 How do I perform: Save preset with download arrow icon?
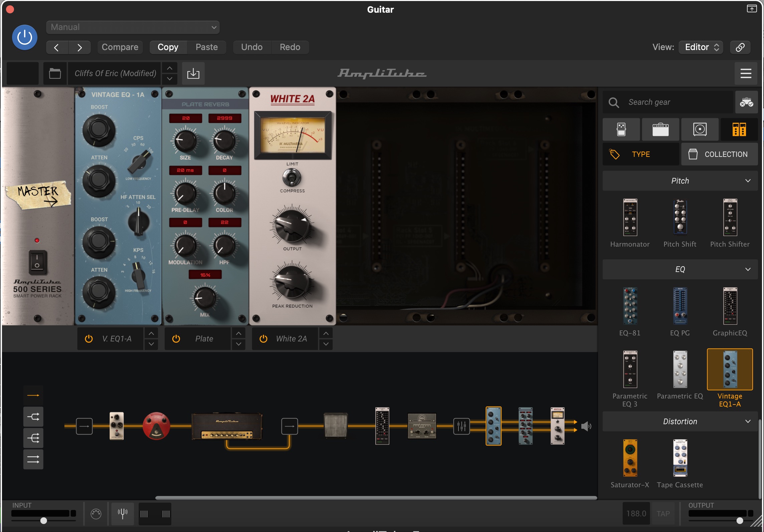pyautogui.click(x=193, y=73)
